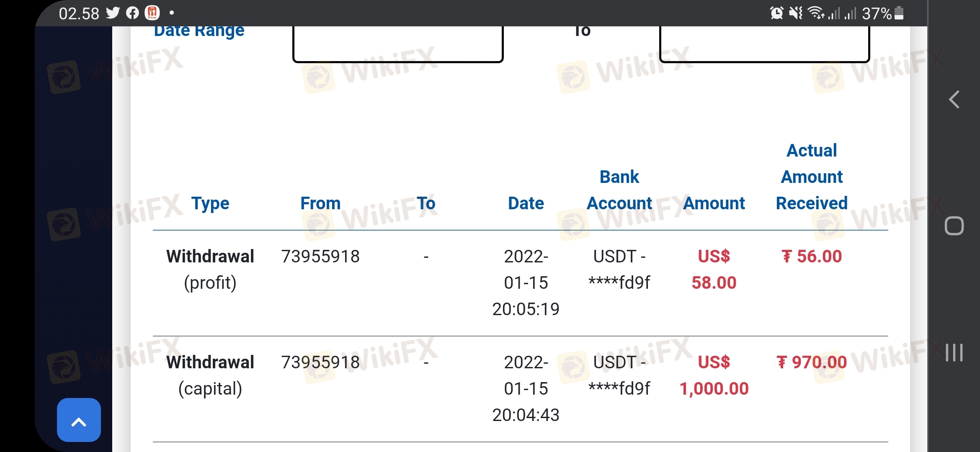Tap the Wi-Fi status icon
The width and height of the screenshot is (980, 452).
pos(816,13)
